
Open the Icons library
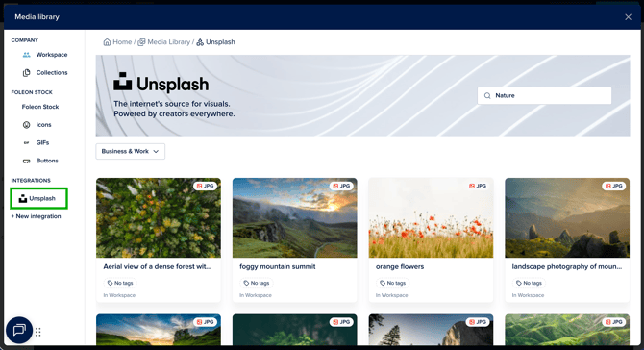(x=37, y=125)
